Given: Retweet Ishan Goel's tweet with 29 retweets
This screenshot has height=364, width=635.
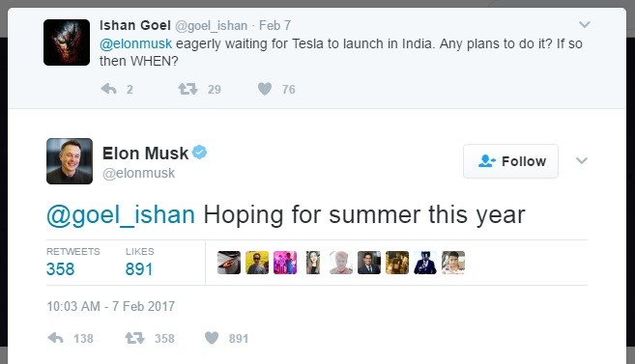Looking at the screenshot, I should [x=188, y=89].
